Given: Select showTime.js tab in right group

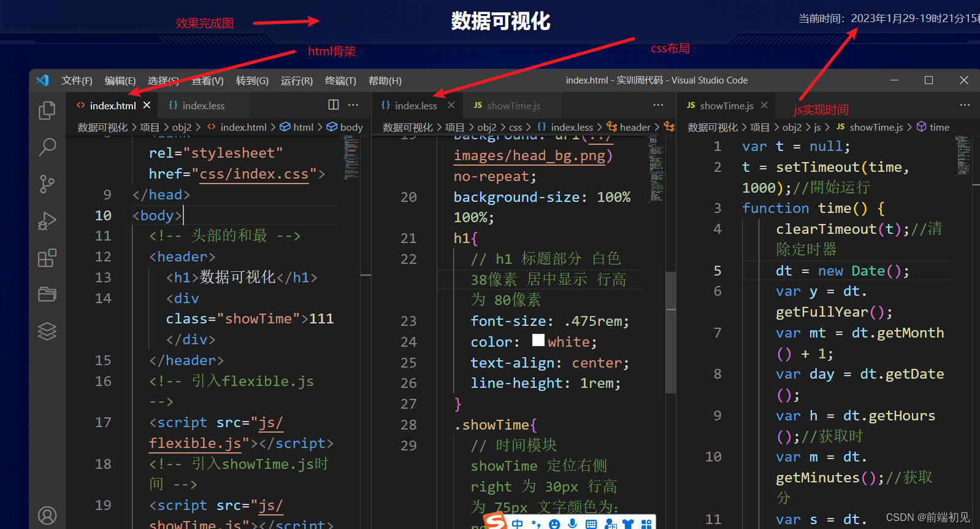Looking at the screenshot, I should pyautogui.click(x=727, y=106).
